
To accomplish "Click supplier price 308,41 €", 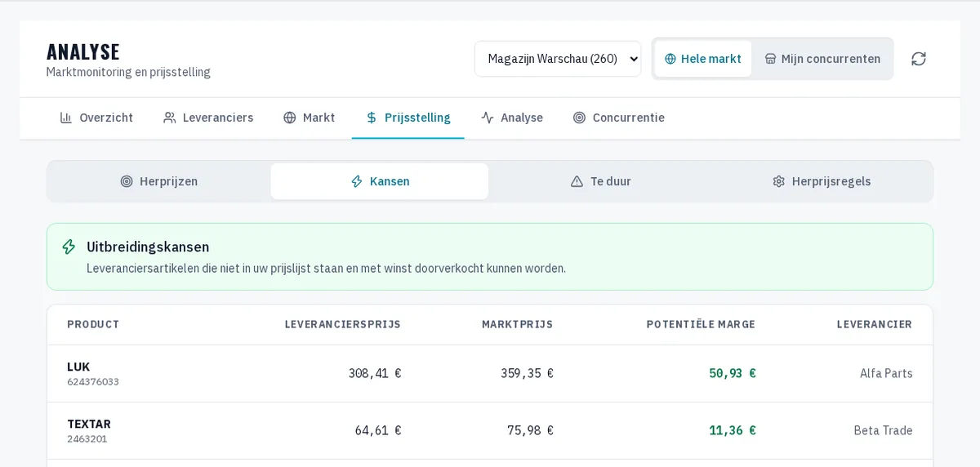I will tap(375, 373).
